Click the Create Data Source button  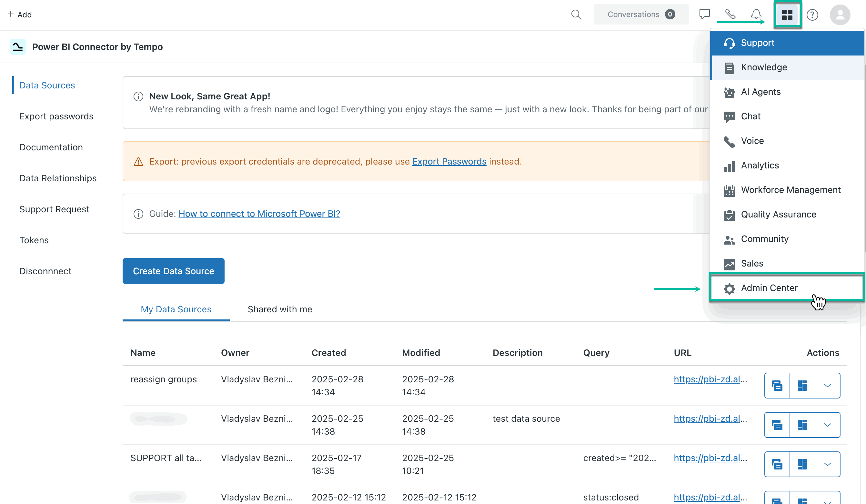tap(173, 271)
